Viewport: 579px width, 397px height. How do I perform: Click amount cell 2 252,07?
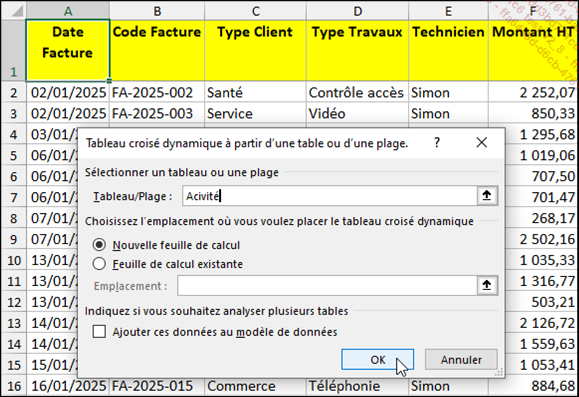tap(532, 92)
